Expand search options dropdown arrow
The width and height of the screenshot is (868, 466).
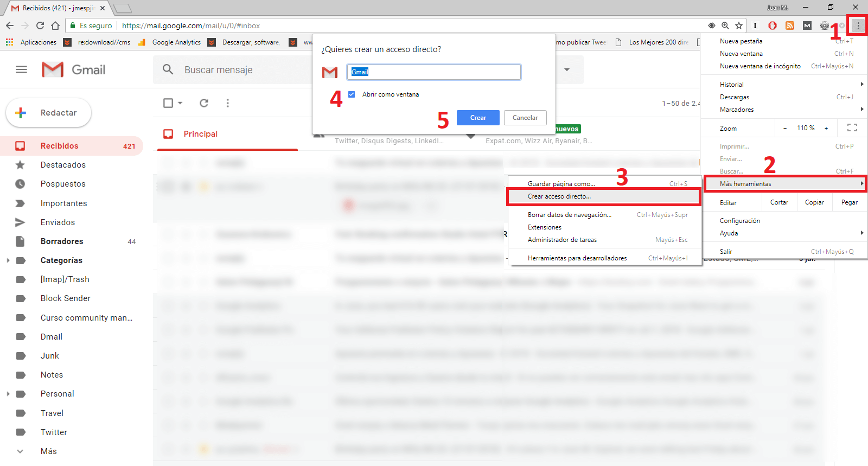coord(567,69)
